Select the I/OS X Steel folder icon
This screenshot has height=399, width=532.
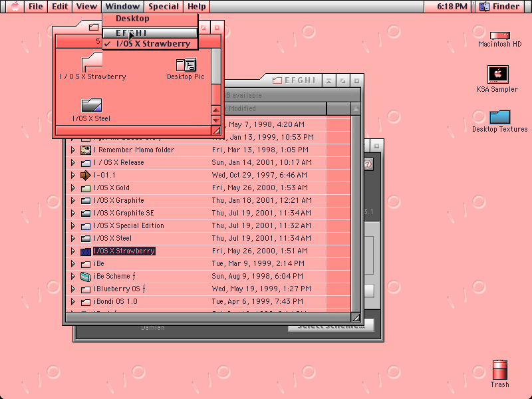tap(92, 105)
